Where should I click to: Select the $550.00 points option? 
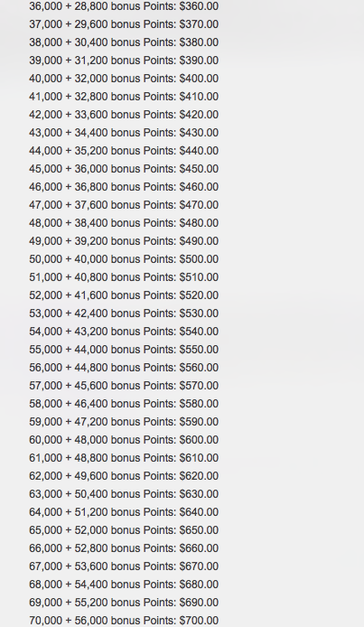point(124,350)
